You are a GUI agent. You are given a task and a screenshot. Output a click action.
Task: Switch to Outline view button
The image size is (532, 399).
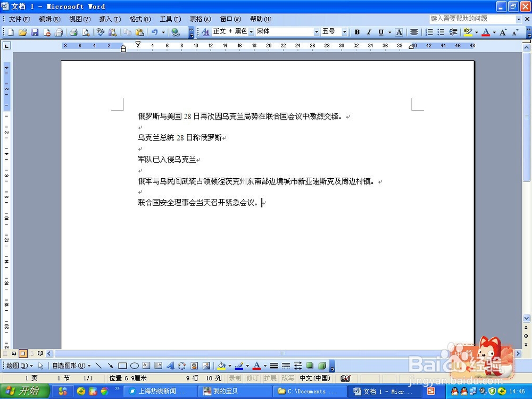click(x=31, y=354)
